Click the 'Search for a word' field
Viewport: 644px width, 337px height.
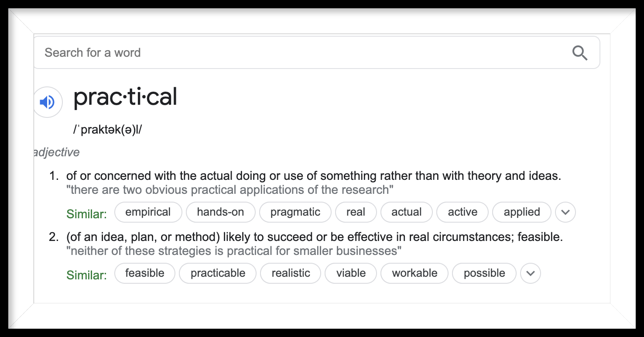pos(301,53)
